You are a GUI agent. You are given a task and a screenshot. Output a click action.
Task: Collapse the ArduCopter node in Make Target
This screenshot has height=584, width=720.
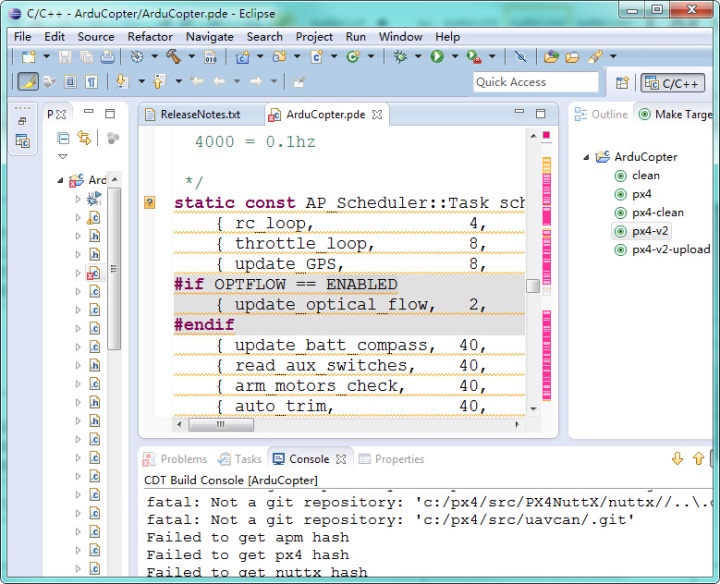tap(586, 157)
